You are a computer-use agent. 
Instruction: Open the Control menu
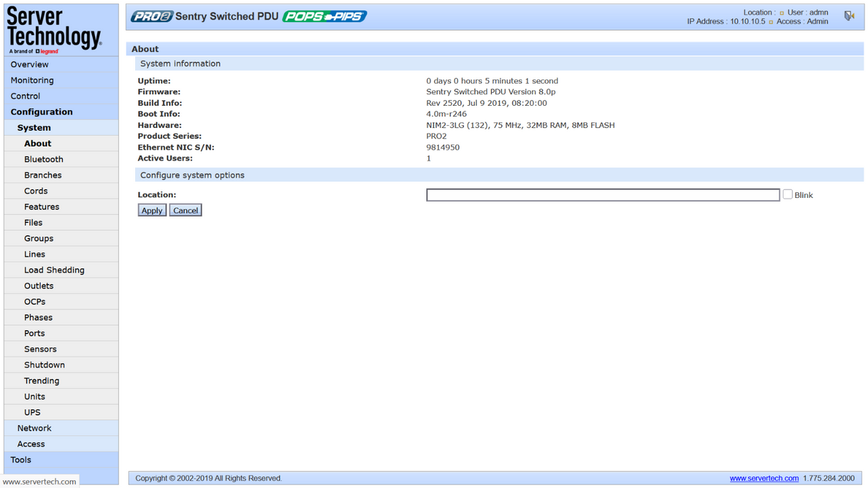tap(61, 96)
